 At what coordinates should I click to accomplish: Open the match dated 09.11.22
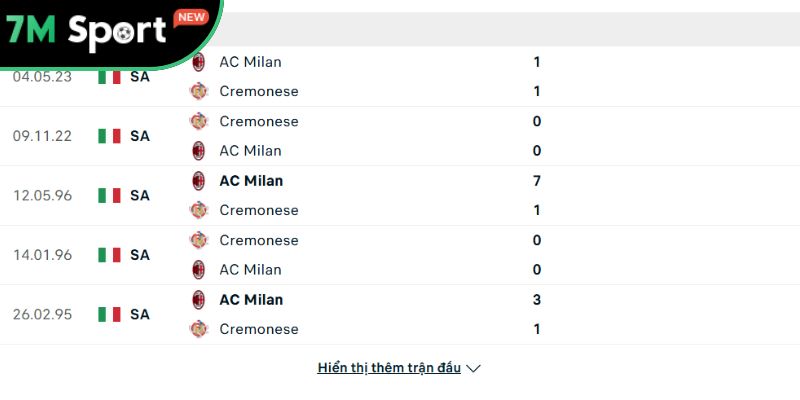[42, 136]
